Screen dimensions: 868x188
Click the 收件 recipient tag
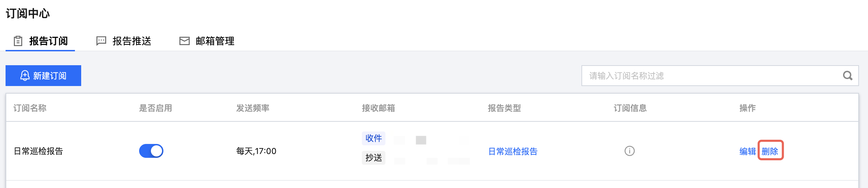373,138
